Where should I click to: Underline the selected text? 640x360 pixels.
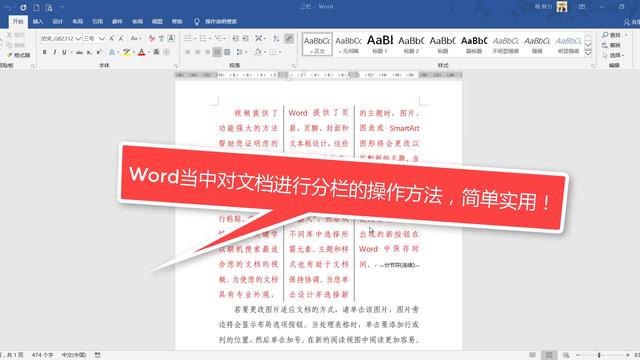coord(64,52)
